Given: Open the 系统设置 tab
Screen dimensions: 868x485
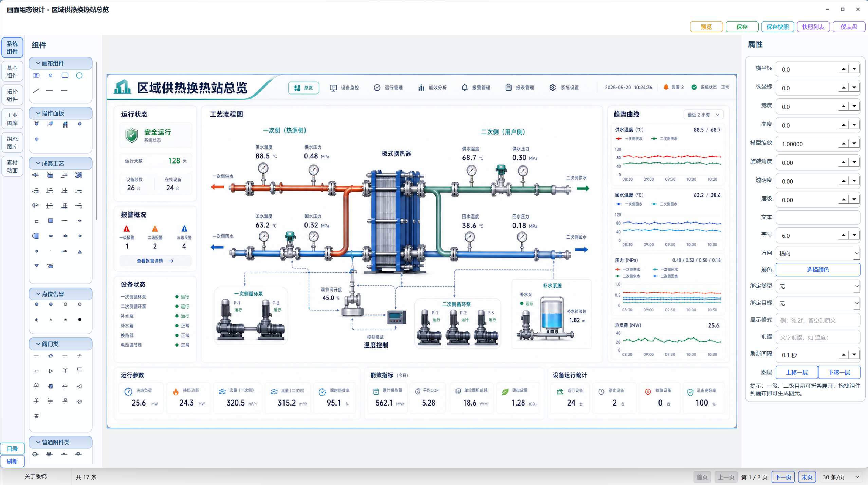Looking at the screenshot, I should click(564, 88).
